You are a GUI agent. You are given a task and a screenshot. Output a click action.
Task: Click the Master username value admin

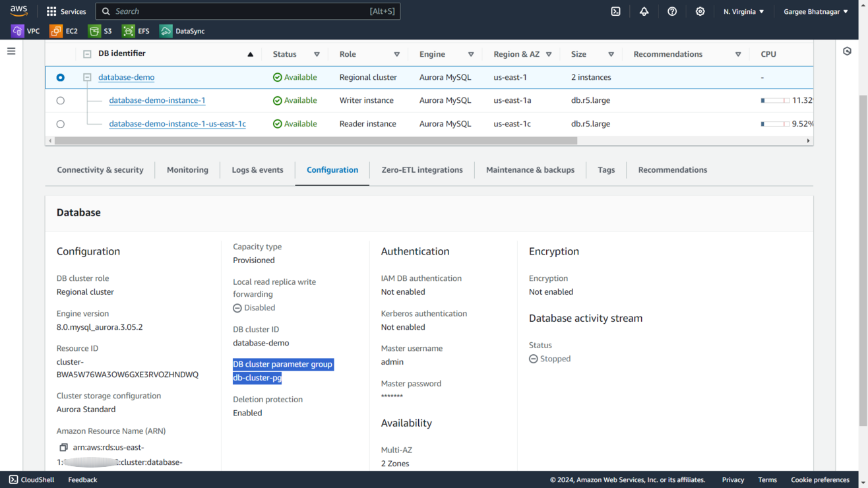point(392,362)
